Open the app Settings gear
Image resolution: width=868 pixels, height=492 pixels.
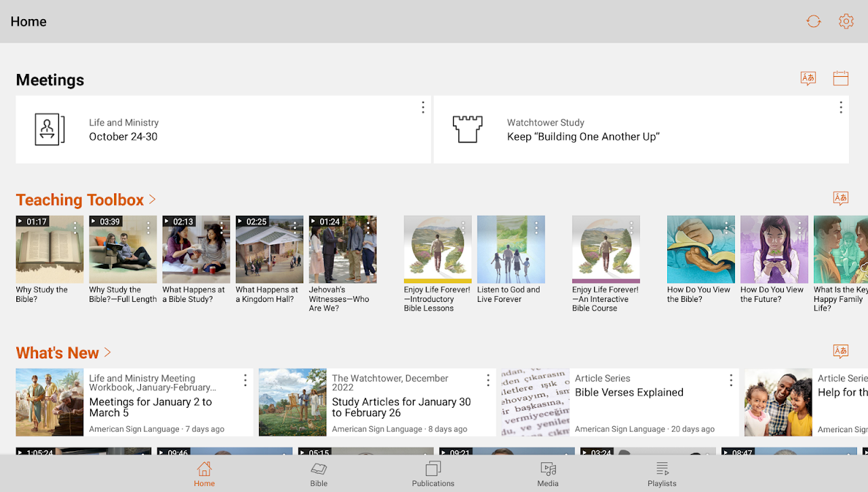point(846,21)
